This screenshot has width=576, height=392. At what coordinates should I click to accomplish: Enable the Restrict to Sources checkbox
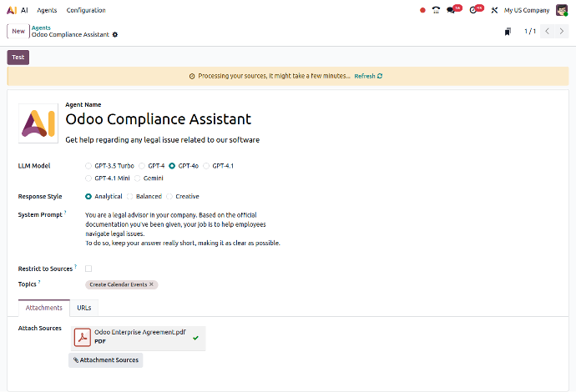[88, 269]
